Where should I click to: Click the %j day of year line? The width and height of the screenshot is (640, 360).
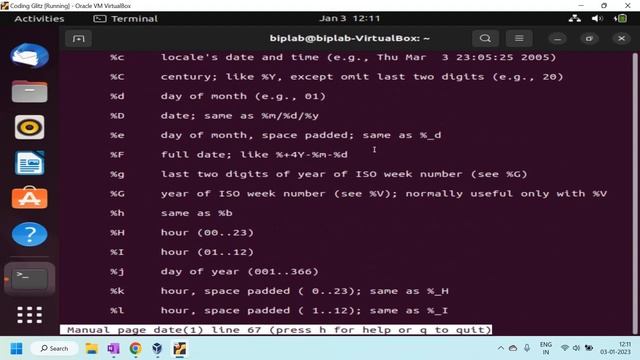pyautogui.click(x=214, y=272)
